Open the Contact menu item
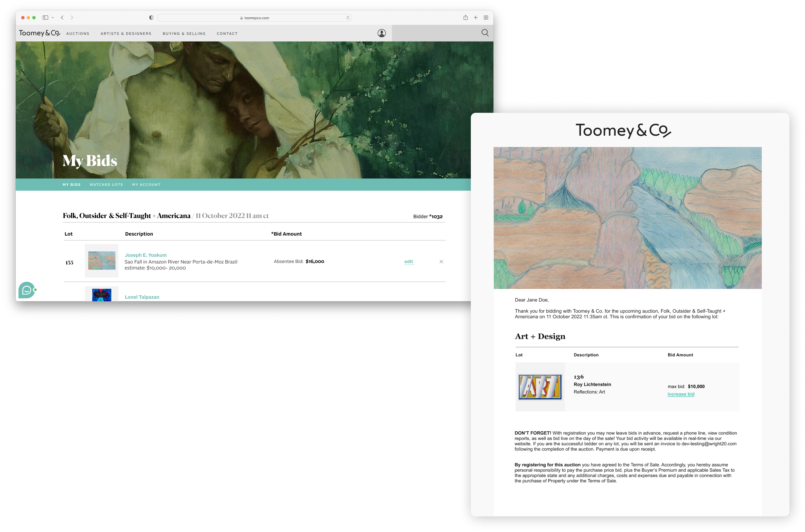This screenshot has height=532, width=805. click(227, 33)
